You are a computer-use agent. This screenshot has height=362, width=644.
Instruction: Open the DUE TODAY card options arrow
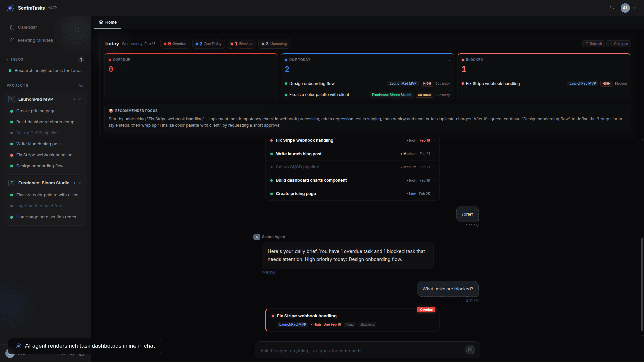pyautogui.click(x=450, y=60)
